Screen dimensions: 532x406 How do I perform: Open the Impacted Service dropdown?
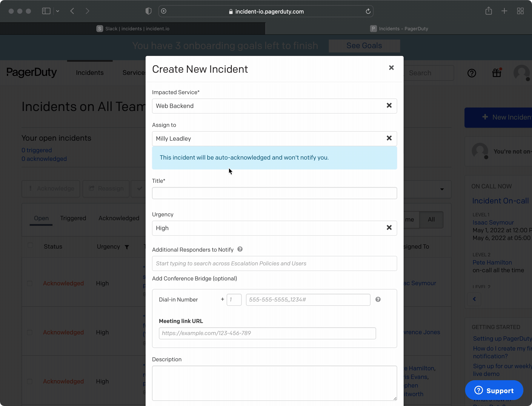(x=266, y=106)
